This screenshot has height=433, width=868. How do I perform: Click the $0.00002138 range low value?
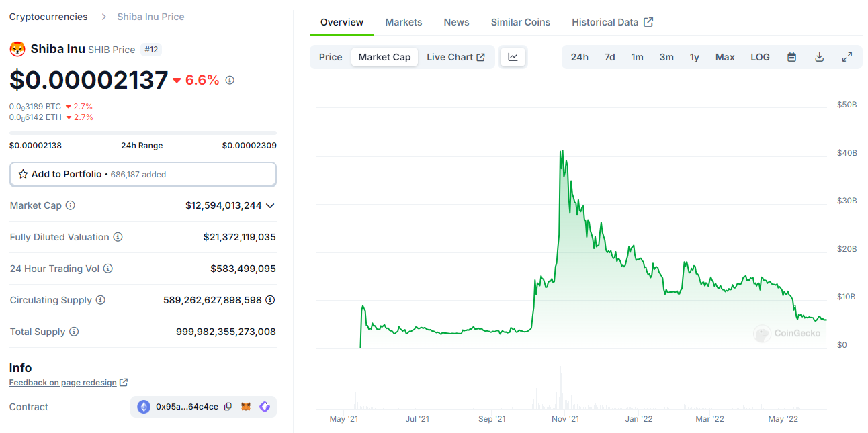click(36, 146)
